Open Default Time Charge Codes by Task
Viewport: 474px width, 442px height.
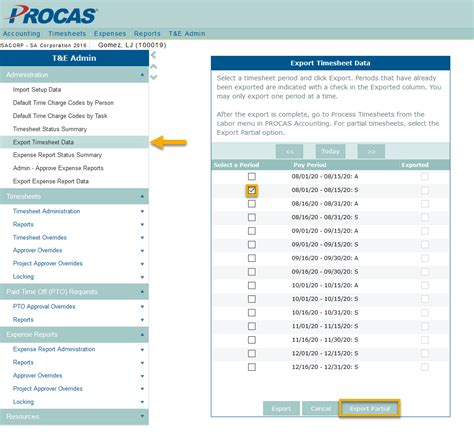coord(60,116)
